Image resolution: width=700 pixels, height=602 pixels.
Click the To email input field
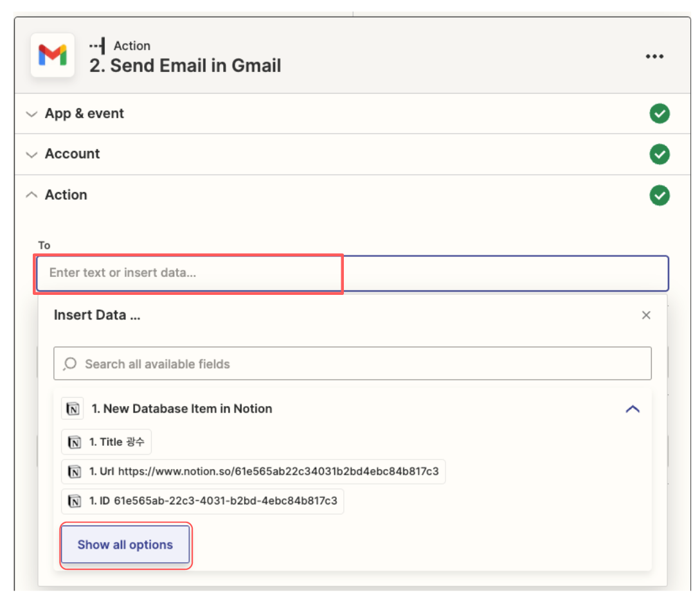(x=352, y=273)
